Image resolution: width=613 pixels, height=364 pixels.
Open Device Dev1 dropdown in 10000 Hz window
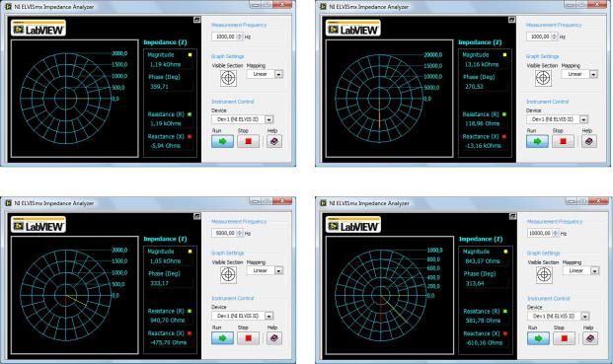(584, 317)
